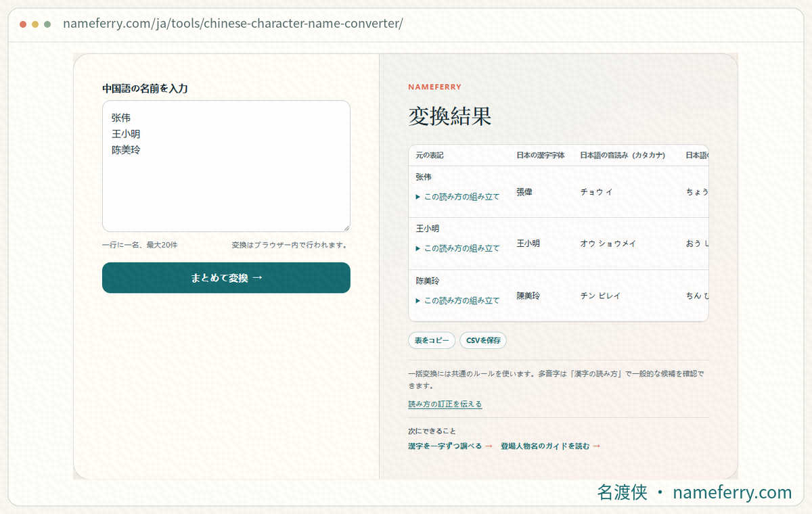812x514 pixels.
Task: Click the 日本語の音読み（カタカナ）column header
Action: tap(625, 156)
